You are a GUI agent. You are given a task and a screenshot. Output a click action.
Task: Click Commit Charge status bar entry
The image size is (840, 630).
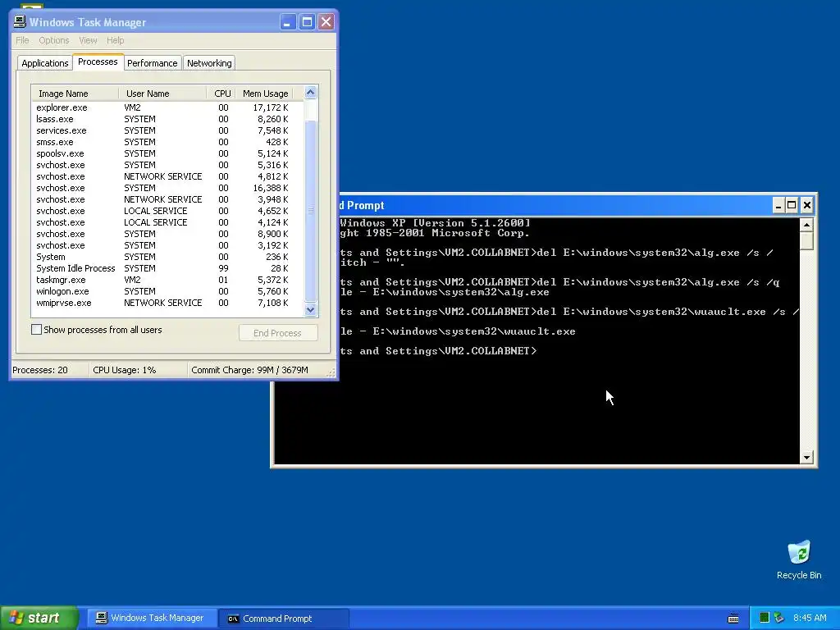pyautogui.click(x=258, y=370)
